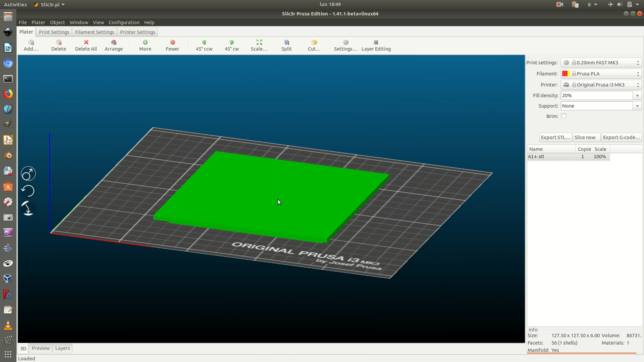Screen dimensions: 644x362
Task: Open the View menu
Action: [98, 22]
